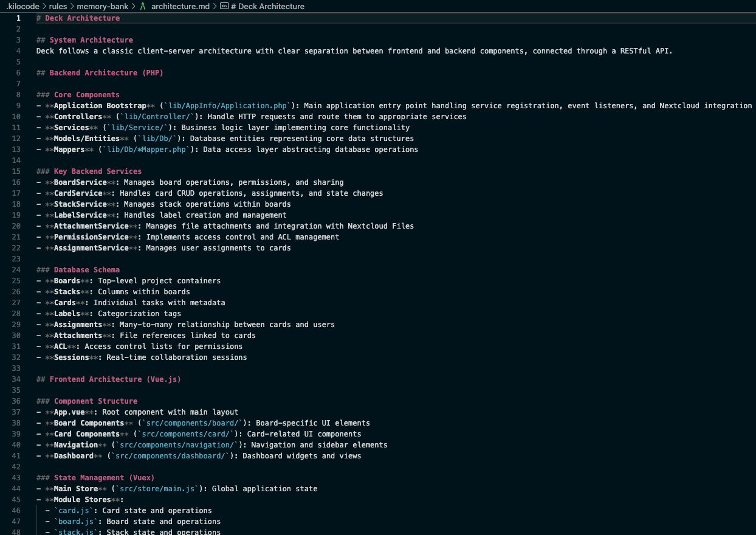Click line number 34 in the gutter
Viewport: 756px width, 535px height.
click(x=16, y=379)
